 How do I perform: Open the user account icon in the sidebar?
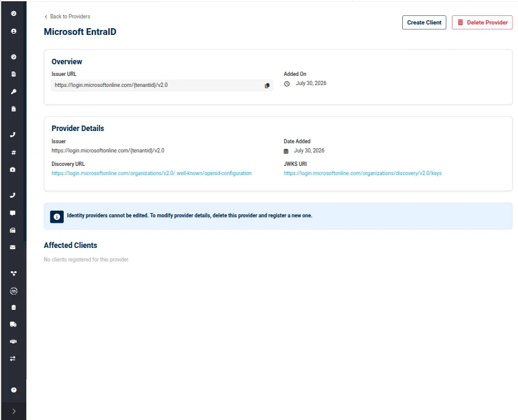click(x=13, y=31)
